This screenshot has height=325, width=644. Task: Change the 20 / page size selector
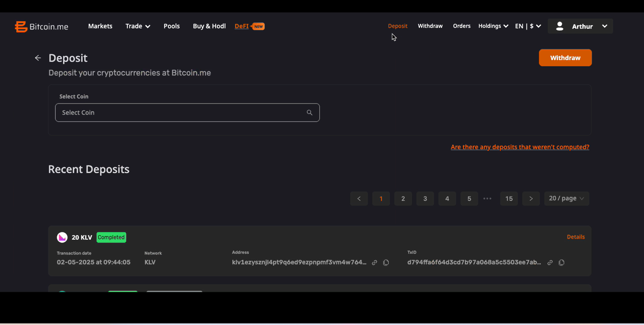(x=567, y=199)
